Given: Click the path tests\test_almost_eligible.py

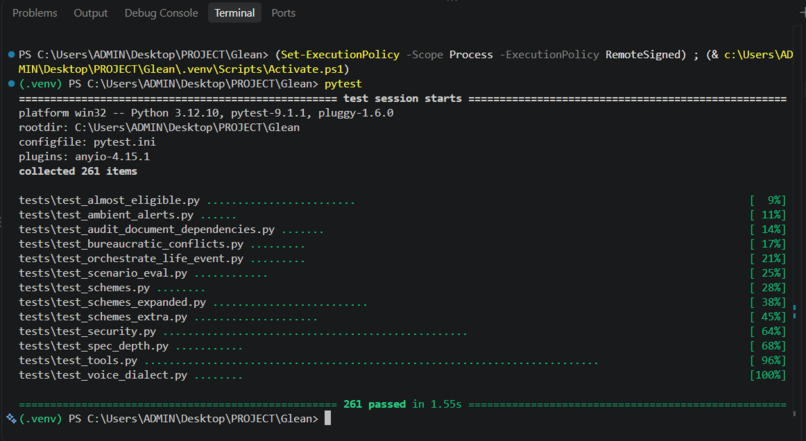Looking at the screenshot, I should tap(109, 200).
